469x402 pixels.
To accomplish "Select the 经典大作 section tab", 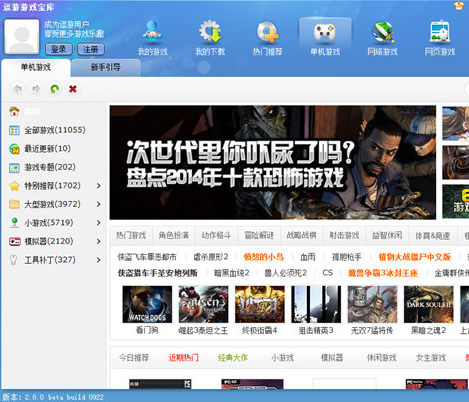I will click(x=233, y=358).
